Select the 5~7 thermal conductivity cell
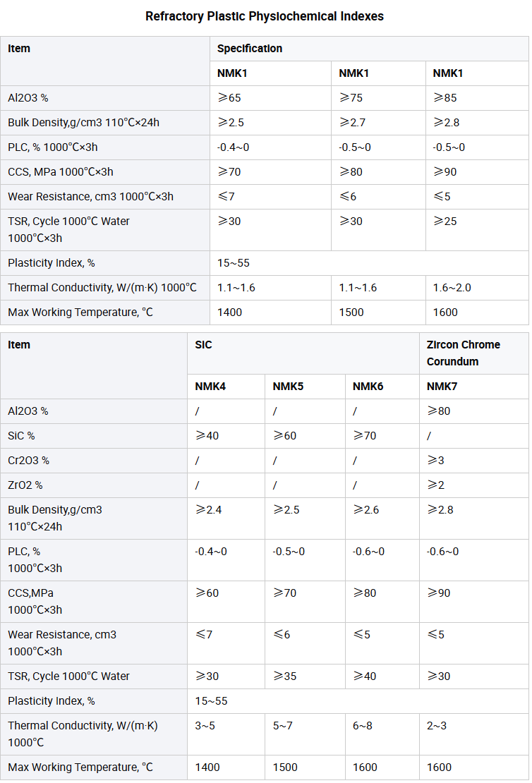This screenshot has height=783, width=532. click(305, 734)
